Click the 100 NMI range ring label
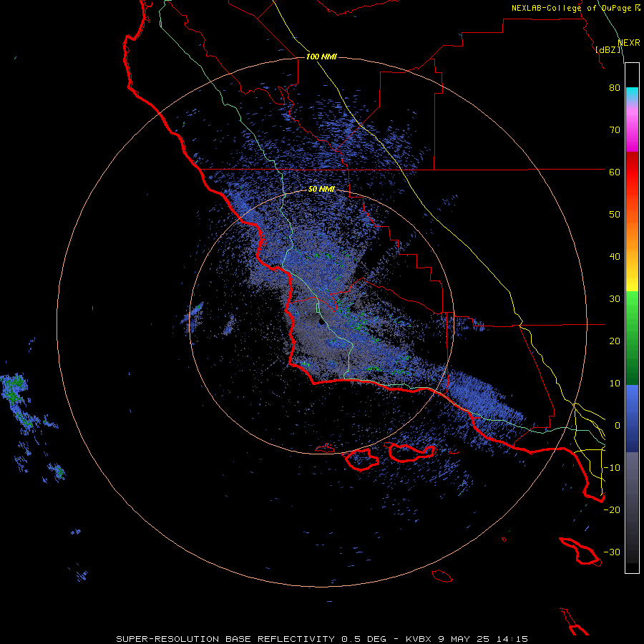Screen dimensions: 644x644 click(321, 57)
